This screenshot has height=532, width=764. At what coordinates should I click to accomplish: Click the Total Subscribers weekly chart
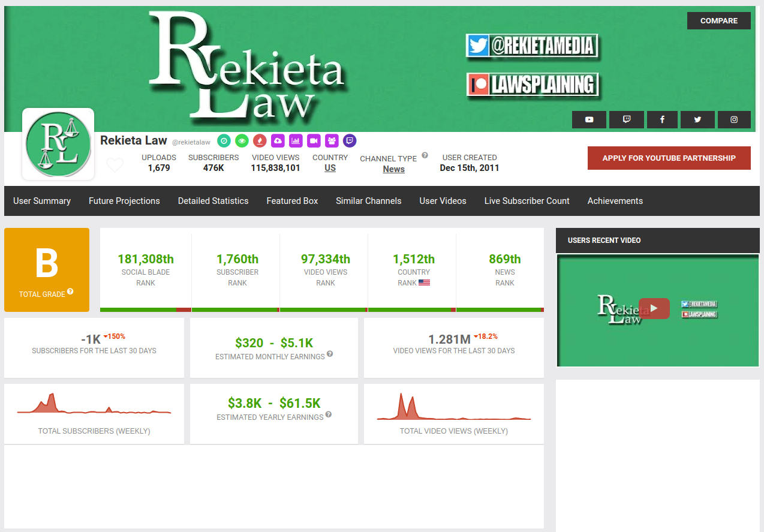click(94, 403)
